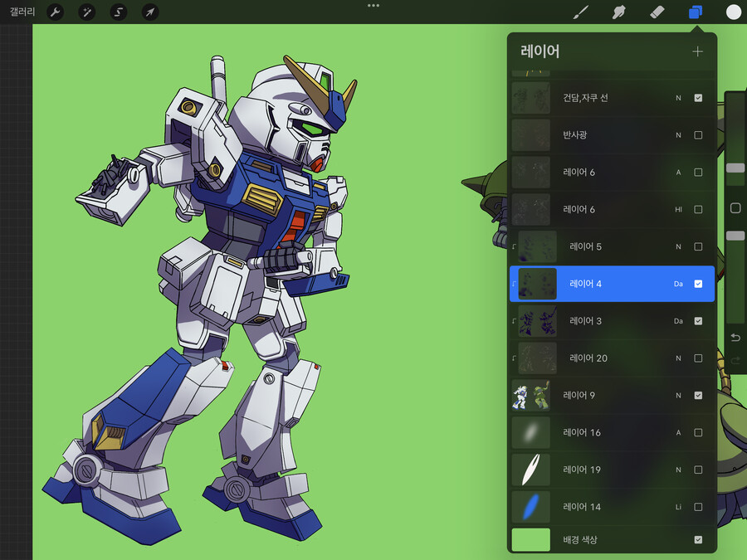Viewport: 747px width, 560px height.
Task: Hide the 레이어 3 layer
Action: 698,321
